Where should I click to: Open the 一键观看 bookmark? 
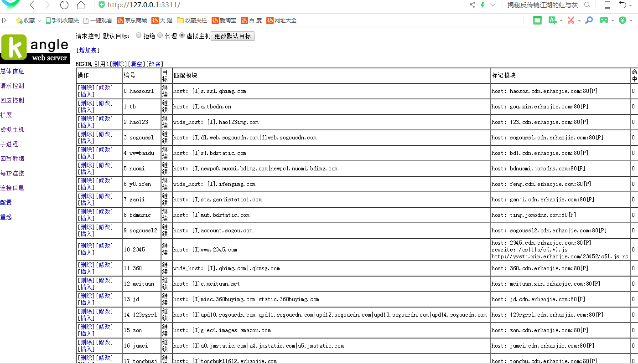(98, 21)
